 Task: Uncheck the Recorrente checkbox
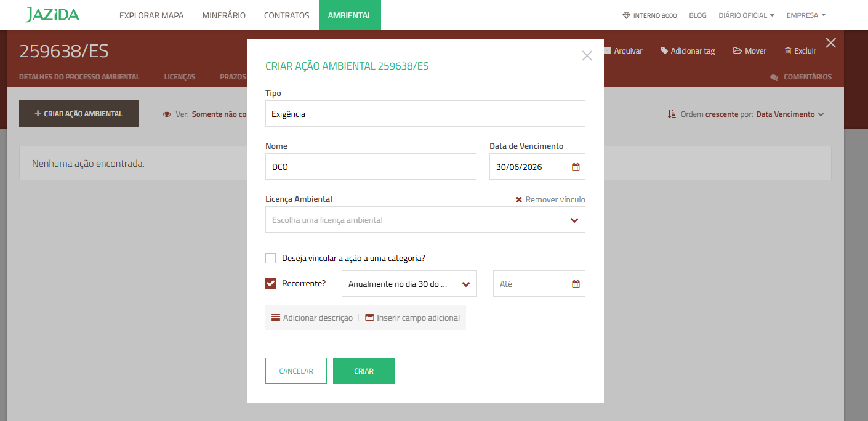270,284
